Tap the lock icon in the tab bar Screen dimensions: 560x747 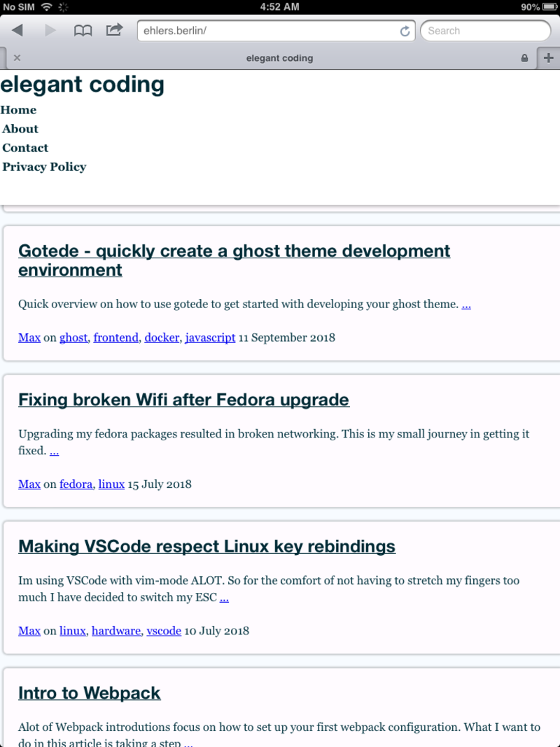524,58
